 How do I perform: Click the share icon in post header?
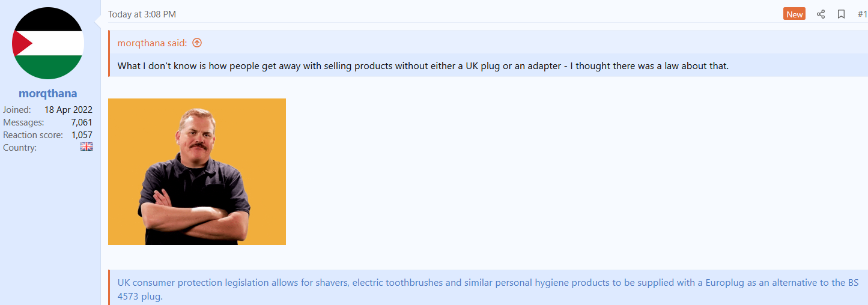pos(821,14)
